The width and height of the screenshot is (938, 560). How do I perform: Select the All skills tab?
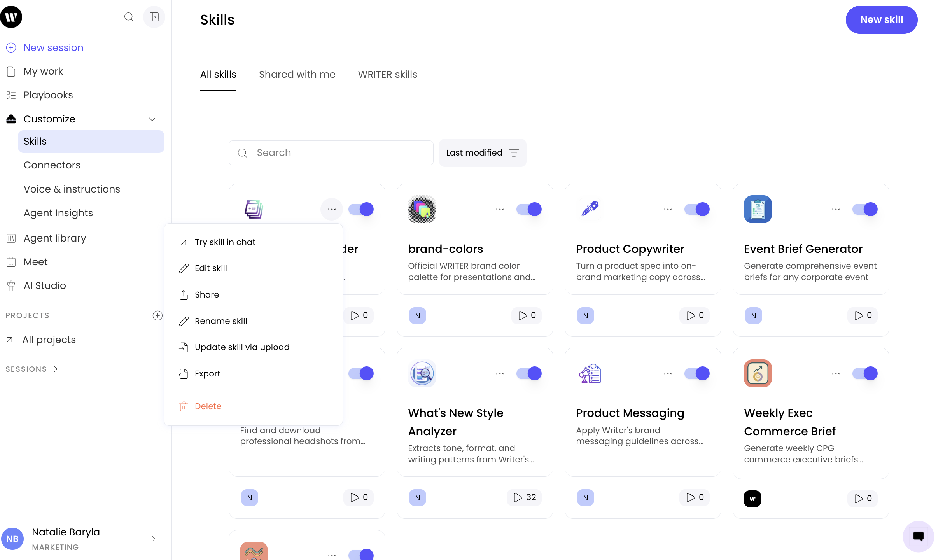coord(218,74)
